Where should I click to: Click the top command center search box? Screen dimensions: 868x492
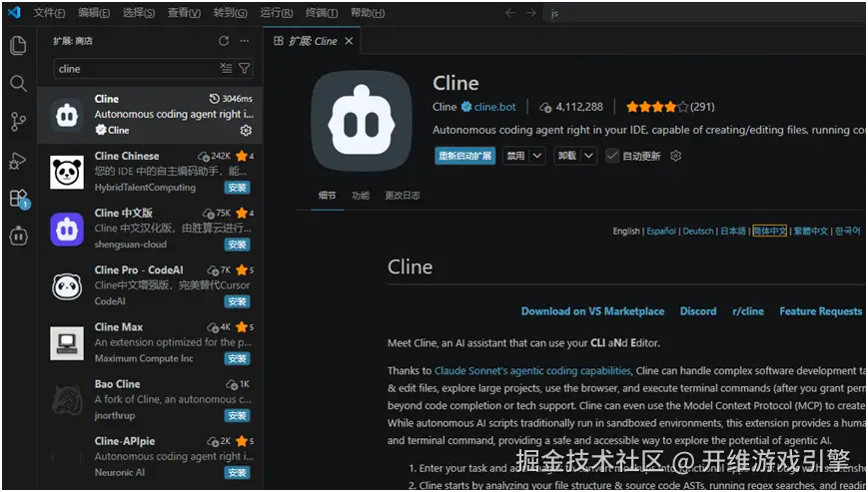click(703, 13)
